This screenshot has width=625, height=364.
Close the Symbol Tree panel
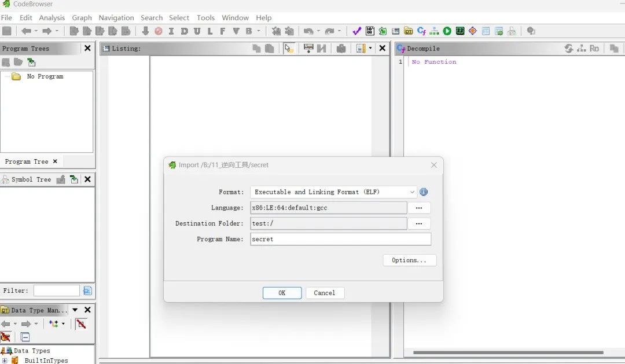(88, 179)
